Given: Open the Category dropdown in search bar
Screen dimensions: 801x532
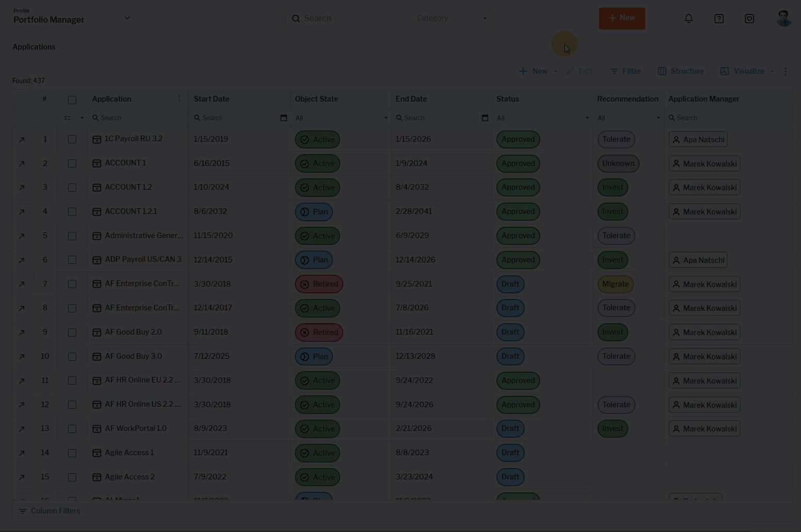Looking at the screenshot, I should 452,19.
